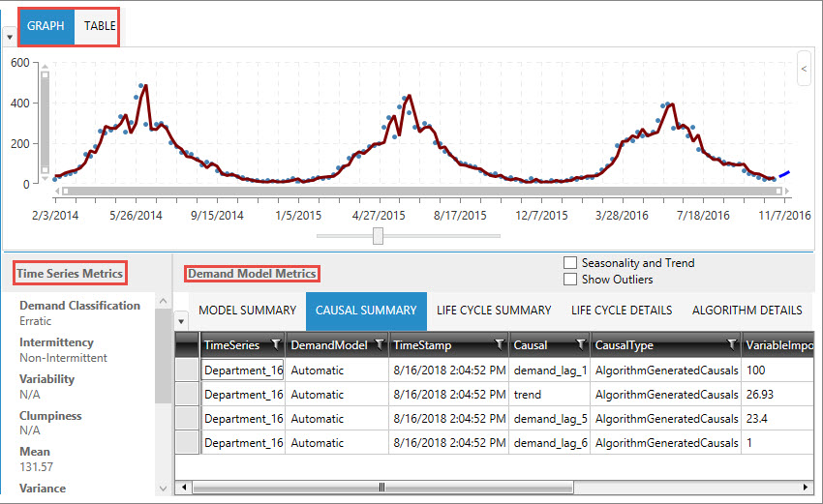Sort by Causal column header
This screenshot has width=823, height=504.
[531, 345]
